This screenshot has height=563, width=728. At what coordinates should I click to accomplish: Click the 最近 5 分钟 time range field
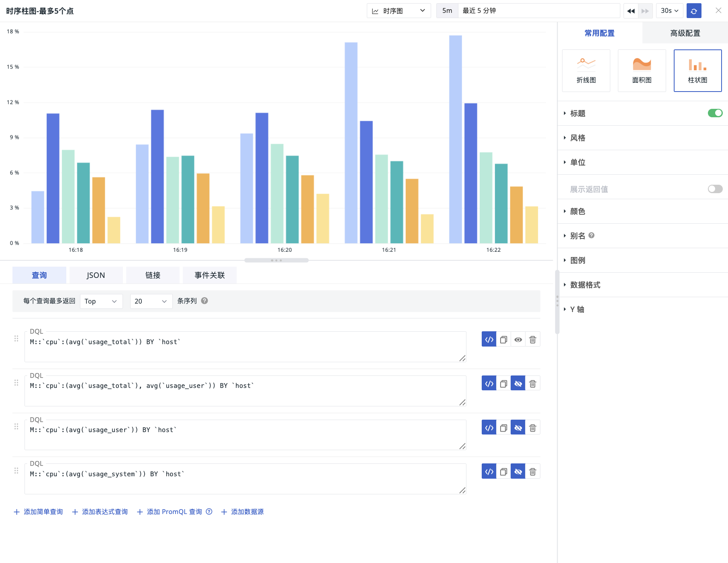[539, 11]
